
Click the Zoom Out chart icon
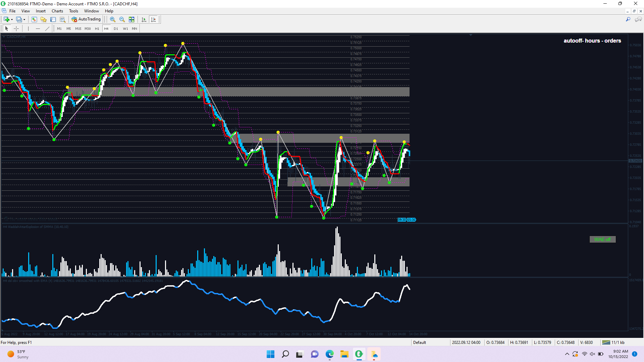coord(122,19)
